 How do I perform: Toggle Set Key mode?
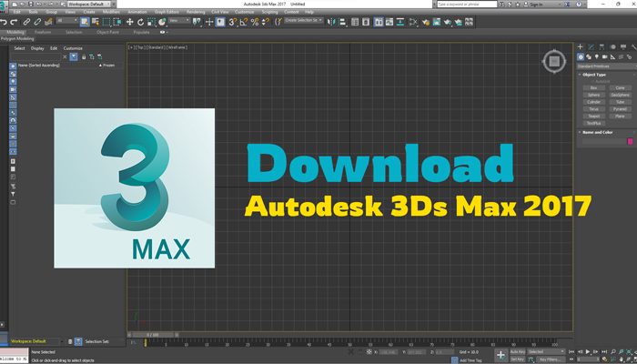(x=518, y=359)
